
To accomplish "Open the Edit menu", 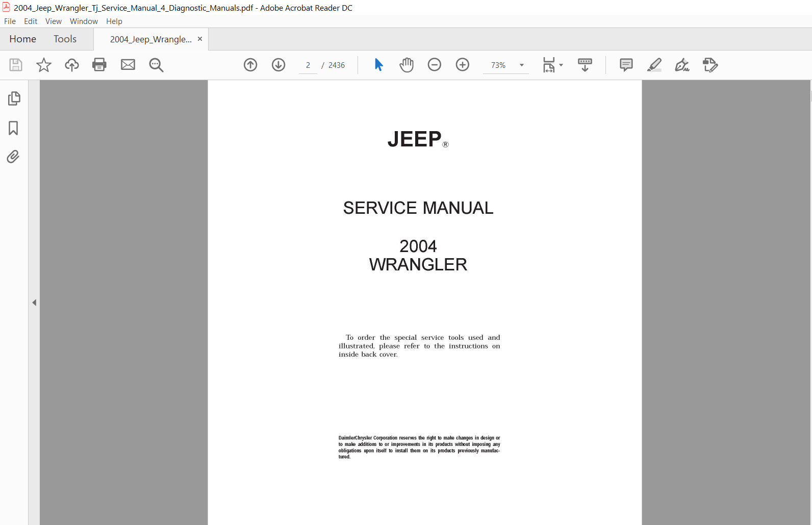I will point(31,21).
